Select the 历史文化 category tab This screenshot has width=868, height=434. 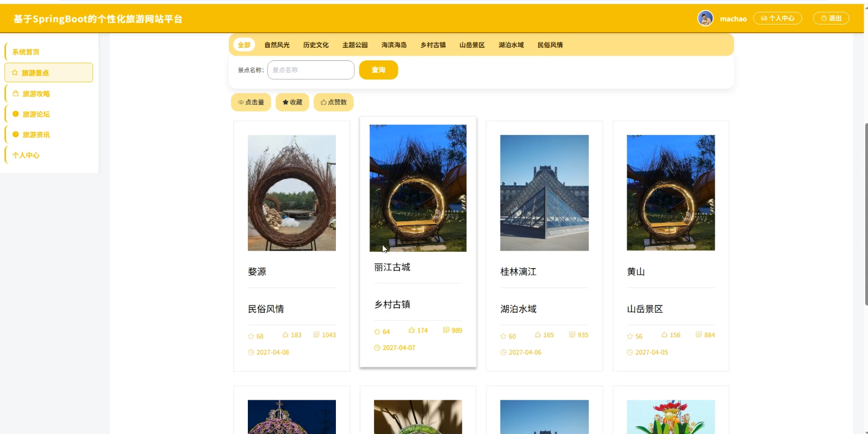pyautogui.click(x=316, y=45)
